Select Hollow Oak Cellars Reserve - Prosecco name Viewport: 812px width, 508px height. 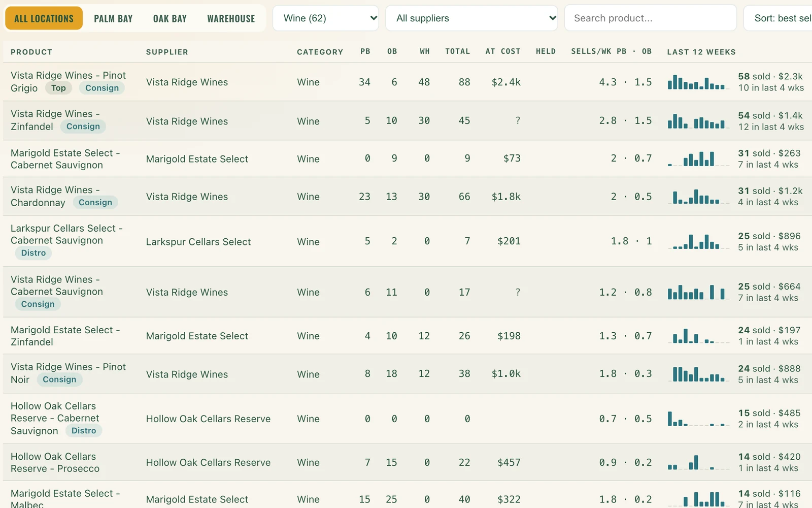pos(55,462)
